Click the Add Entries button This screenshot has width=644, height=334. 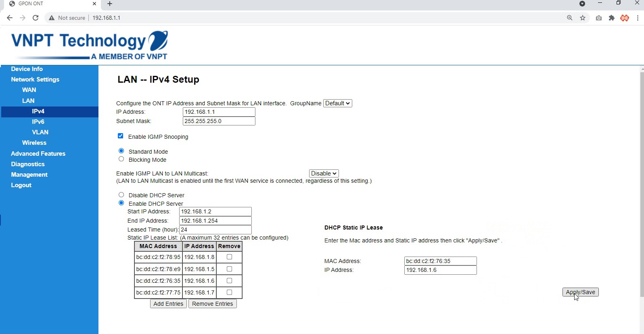pos(168,304)
